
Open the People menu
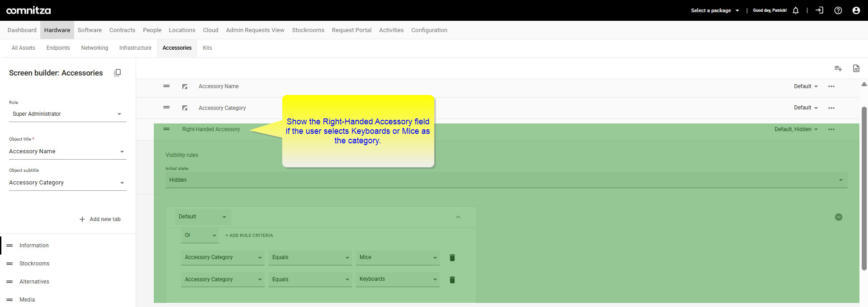[x=152, y=30]
